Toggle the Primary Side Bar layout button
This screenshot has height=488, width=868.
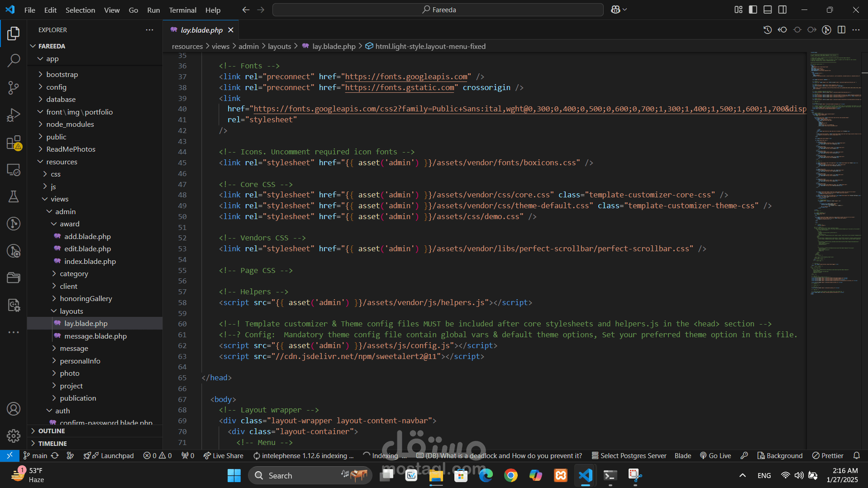753,10
